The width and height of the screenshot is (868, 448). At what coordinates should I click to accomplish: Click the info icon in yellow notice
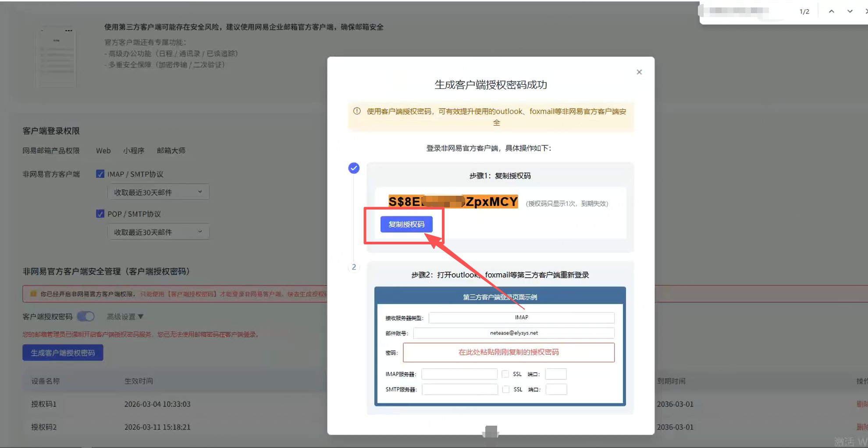pos(357,111)
